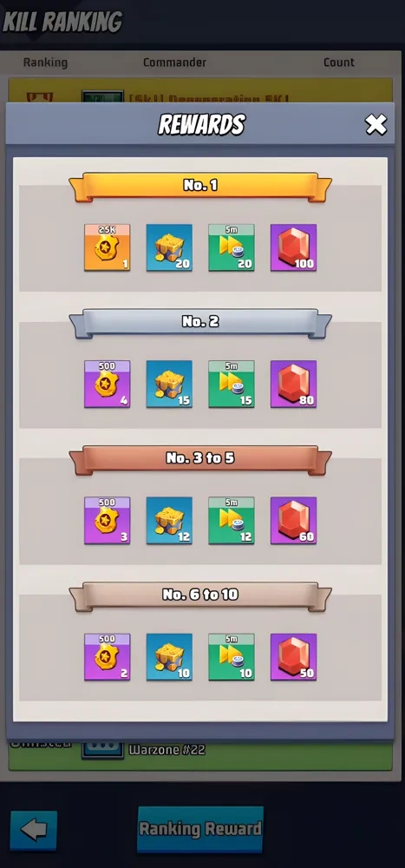Image resolution: width=405 pixels, height=868 pixels.
Task: Tap No. 6 to 10 badge reward
Action: (108, 657)
